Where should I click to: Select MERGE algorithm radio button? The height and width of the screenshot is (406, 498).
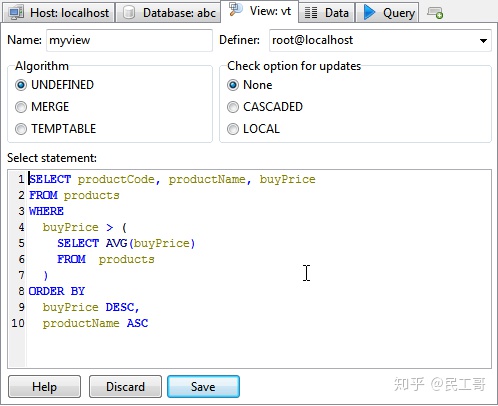tap(21, 107)
